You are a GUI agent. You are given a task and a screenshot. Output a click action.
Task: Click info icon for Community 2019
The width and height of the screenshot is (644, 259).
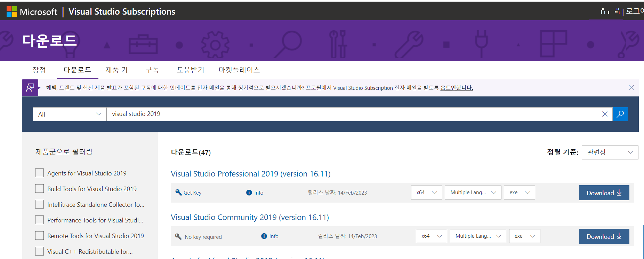(x=264, y=236)
